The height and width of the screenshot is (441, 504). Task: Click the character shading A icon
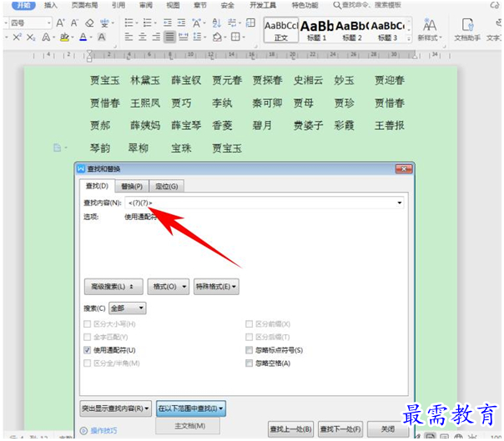click(102, 38)
